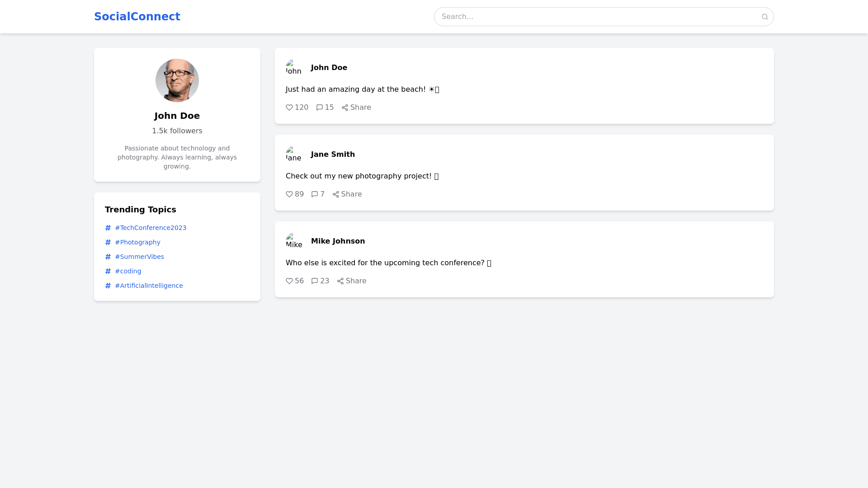Open Jane Smith's avatar on her post
The width and height of the screenshot is (868, 488).
(x=294, y=155)
